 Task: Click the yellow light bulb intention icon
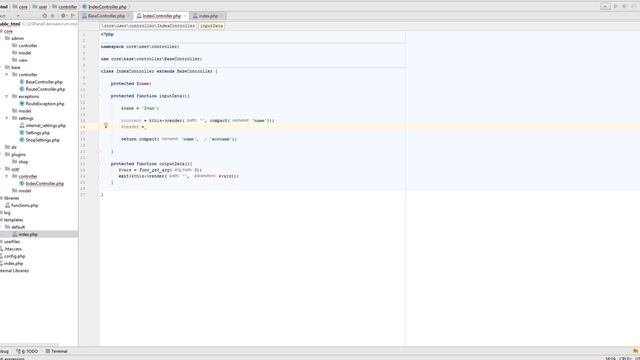[106, 126]
